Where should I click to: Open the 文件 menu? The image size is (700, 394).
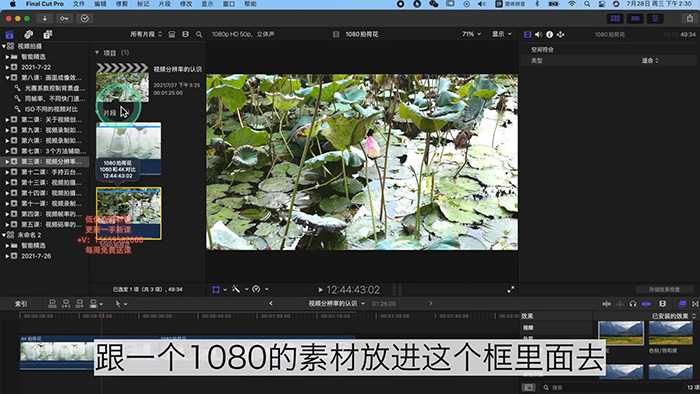coord(79,4)
